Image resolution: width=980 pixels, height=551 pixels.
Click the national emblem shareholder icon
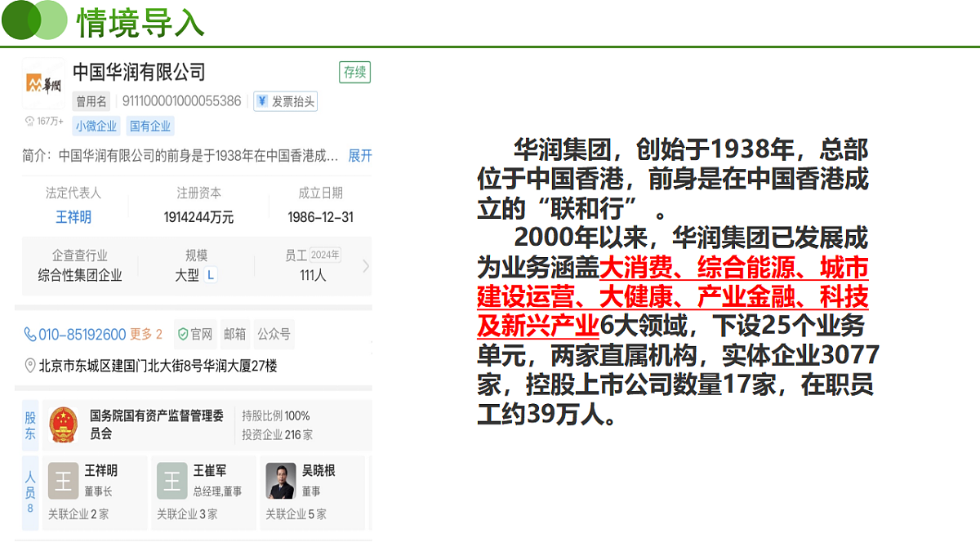point(63,425)
